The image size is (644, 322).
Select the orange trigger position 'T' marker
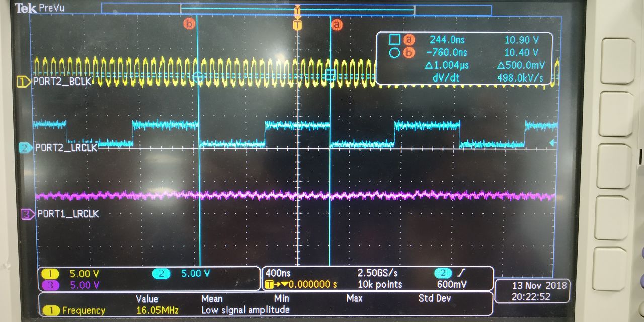297,25
